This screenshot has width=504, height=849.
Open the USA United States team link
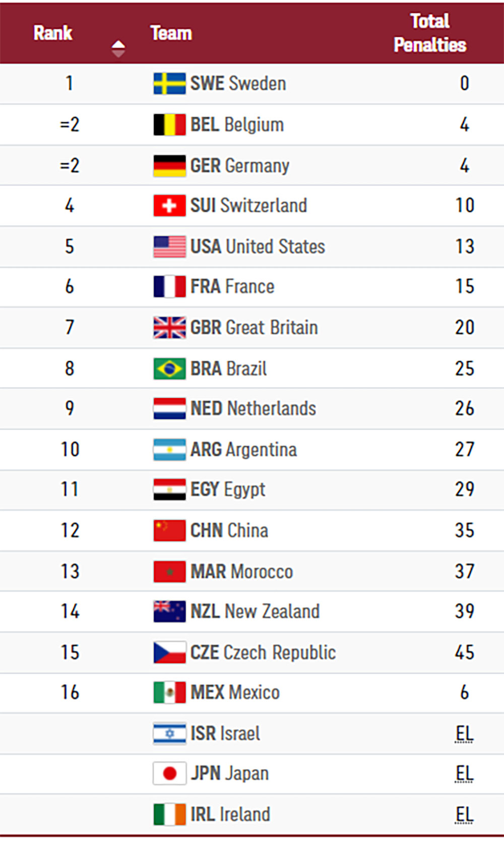pyautogui.click(x=258, y=247)
